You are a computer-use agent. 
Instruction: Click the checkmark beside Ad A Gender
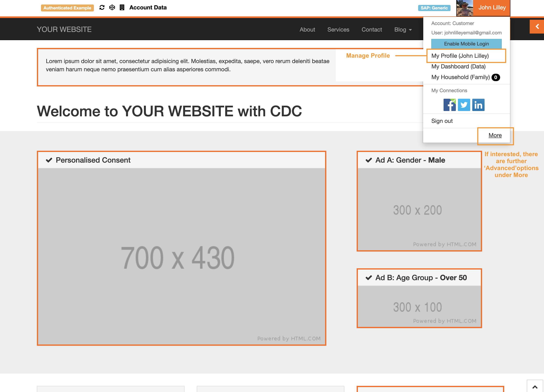[369, 160]
